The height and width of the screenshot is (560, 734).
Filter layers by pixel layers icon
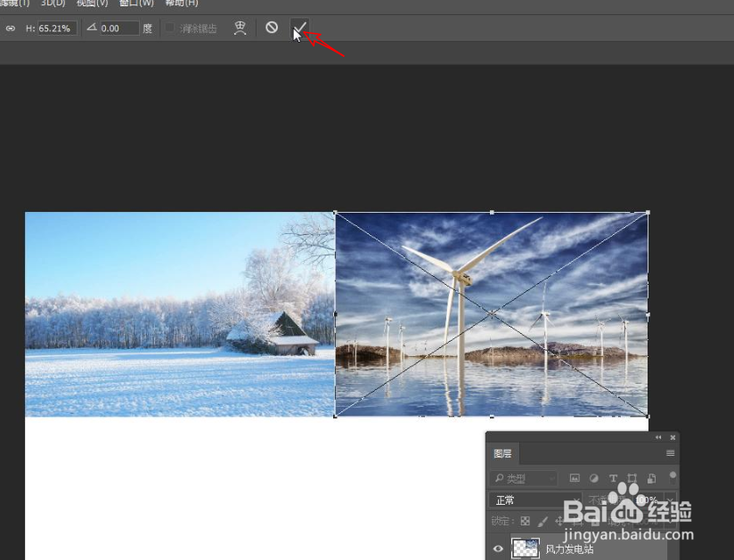[575, 478]
